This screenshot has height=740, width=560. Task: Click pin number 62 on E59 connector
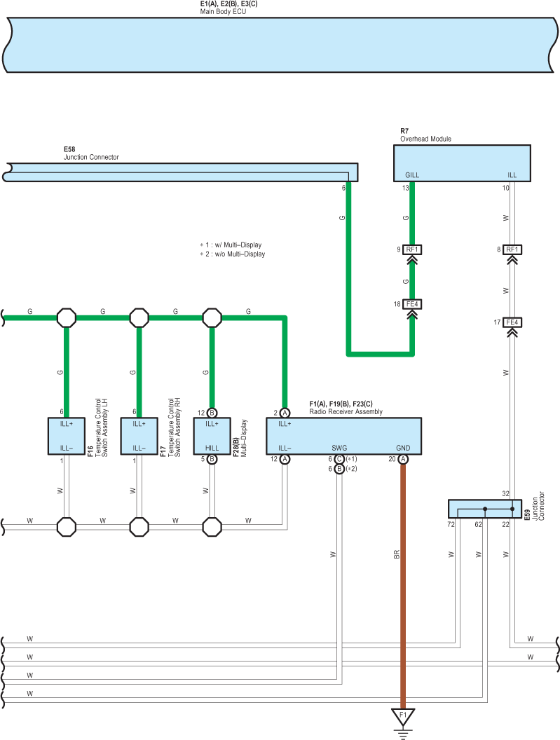click(x=478, y=524)
